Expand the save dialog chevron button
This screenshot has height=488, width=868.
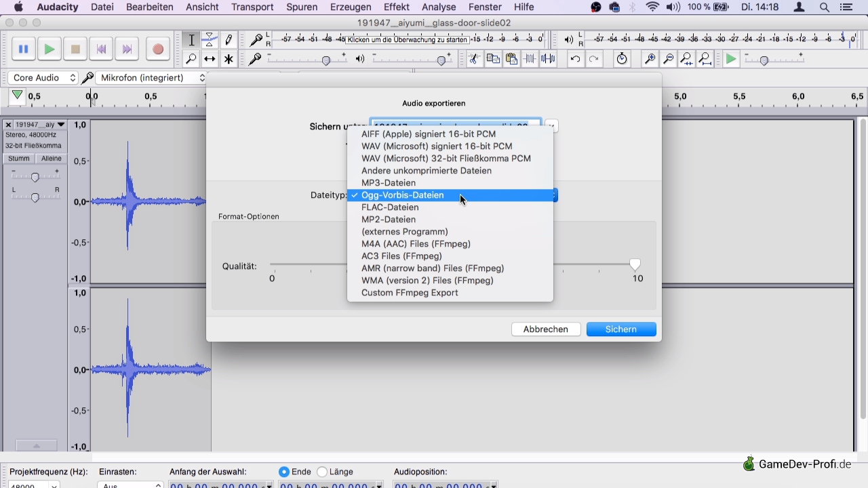pos(552,126)
